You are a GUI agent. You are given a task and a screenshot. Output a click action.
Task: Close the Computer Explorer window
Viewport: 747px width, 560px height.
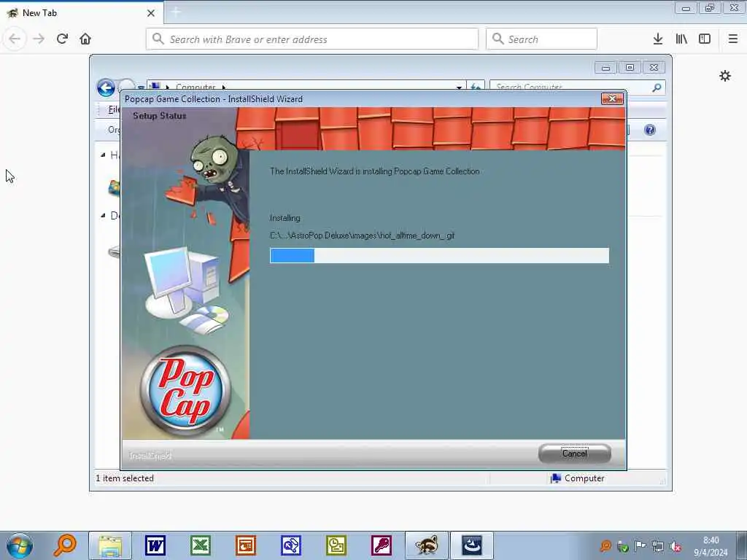pos(654,68)
